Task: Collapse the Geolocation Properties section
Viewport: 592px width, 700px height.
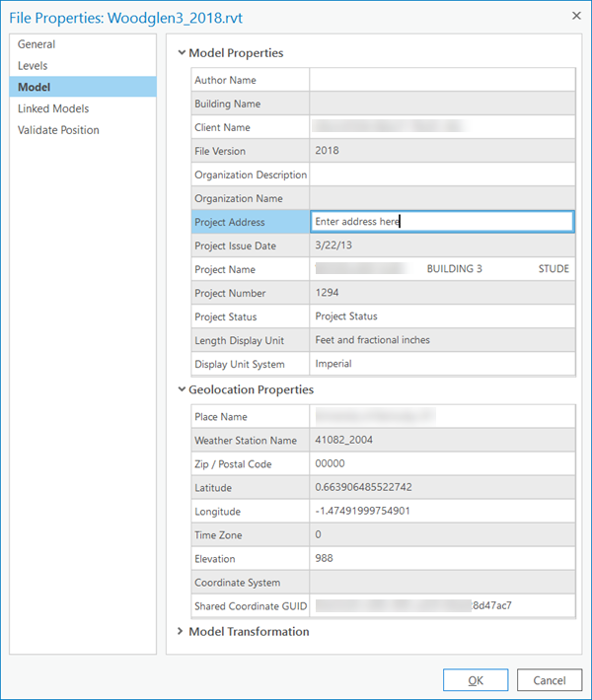Action: point(182,389)
